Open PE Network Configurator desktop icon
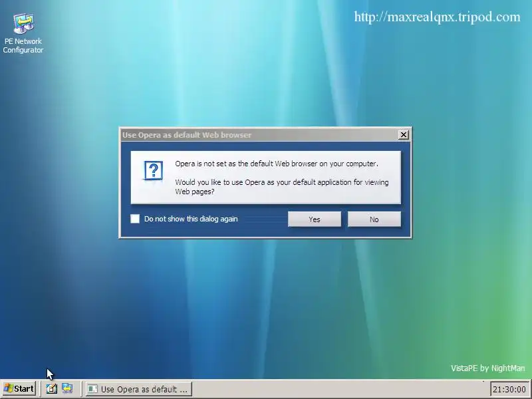 (23, 33)
